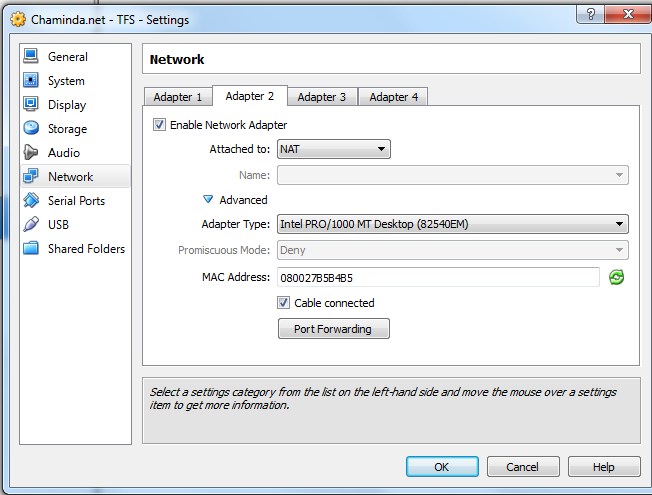Open System settings category icon
The width and height of the screenshot is (652, 495).
pos(31,81)
